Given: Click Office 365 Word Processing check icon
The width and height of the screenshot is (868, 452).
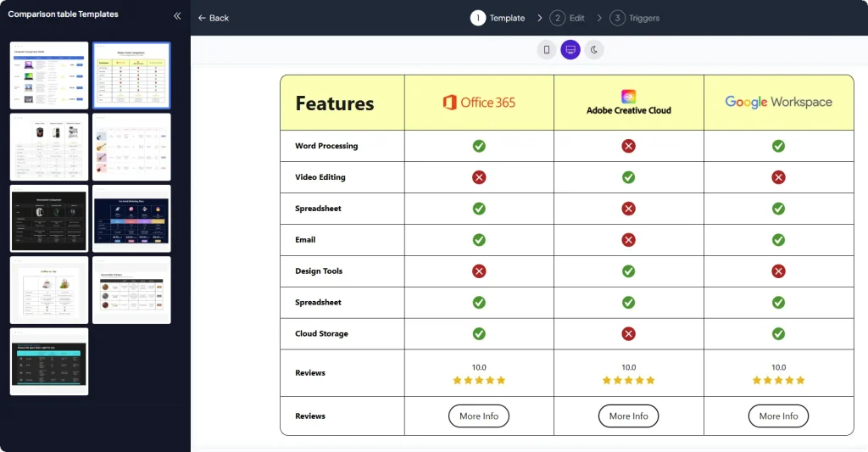Looking at the screenshot, I should click(x=479, y=146).
